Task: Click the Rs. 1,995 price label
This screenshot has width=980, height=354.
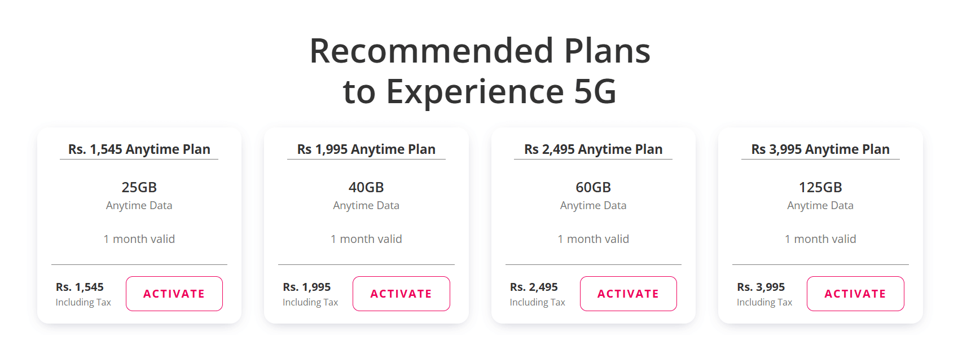Action: pos(307,287)
